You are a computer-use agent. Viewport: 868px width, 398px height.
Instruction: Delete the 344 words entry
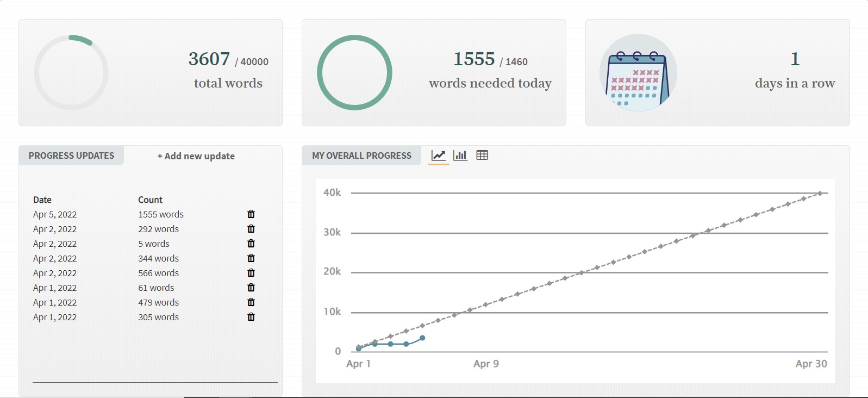(251, 258)
